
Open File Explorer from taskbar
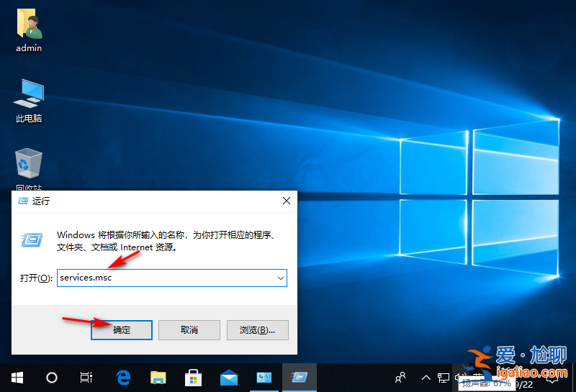point(158,378)
